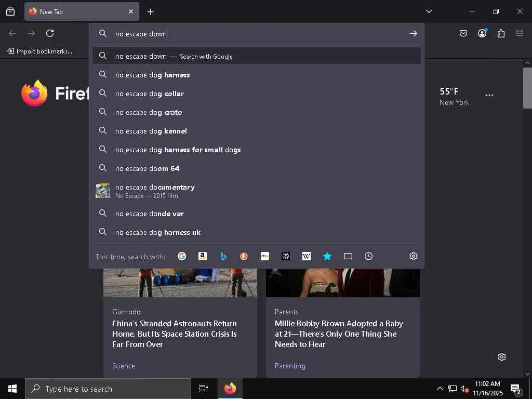Click the No Escape film thumbnail

coord(103,191)
